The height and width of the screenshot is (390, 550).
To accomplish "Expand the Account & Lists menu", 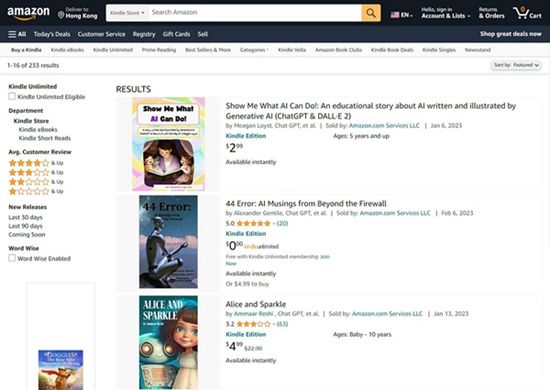I will pyautogui.click(x=445, y=13).
